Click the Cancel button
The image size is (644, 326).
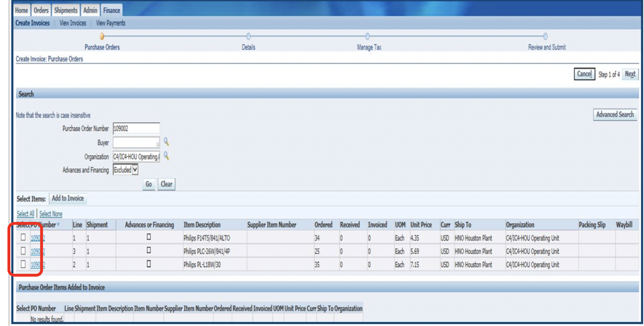pos(584,74)
